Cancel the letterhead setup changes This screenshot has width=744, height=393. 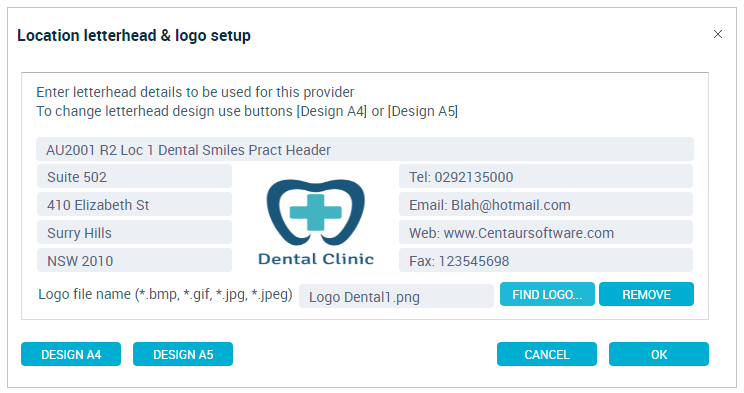547,354
